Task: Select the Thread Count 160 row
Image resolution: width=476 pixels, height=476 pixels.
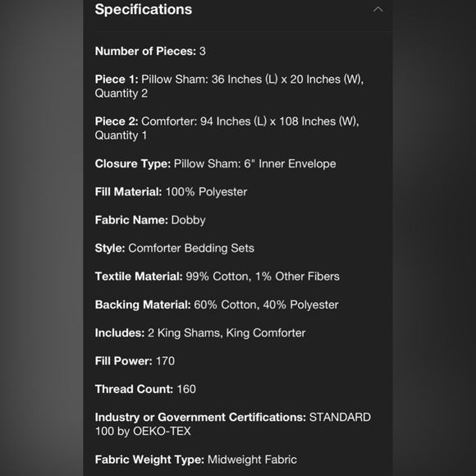Action: tap(145, 389)
